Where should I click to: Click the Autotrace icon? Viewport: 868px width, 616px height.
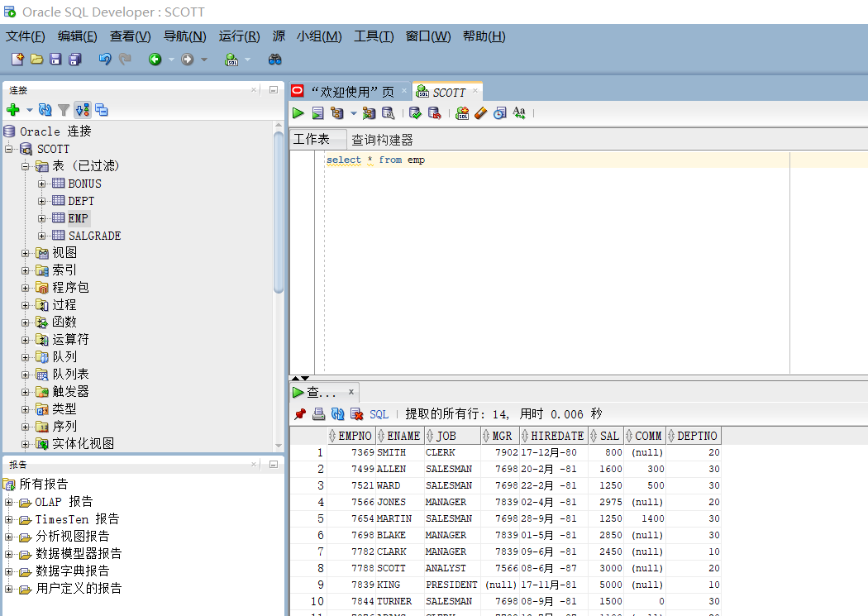coord(369,113)
